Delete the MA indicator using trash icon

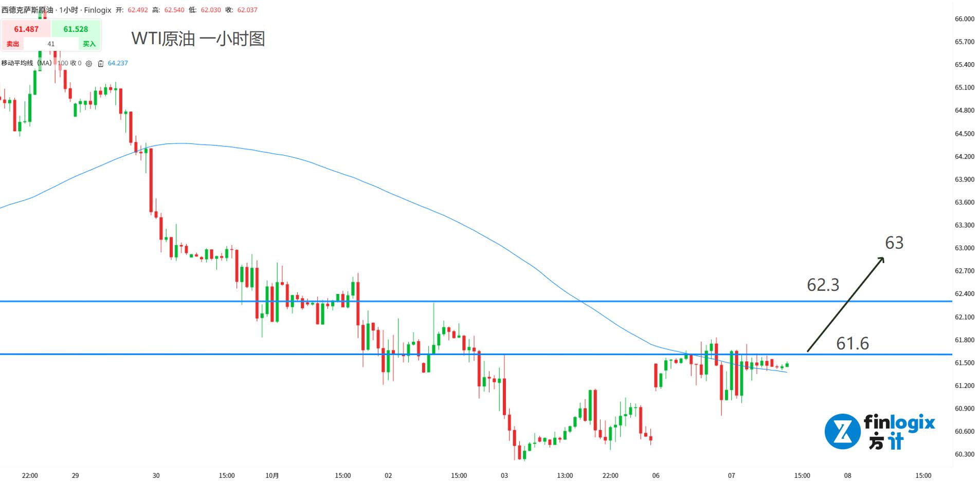101,64
